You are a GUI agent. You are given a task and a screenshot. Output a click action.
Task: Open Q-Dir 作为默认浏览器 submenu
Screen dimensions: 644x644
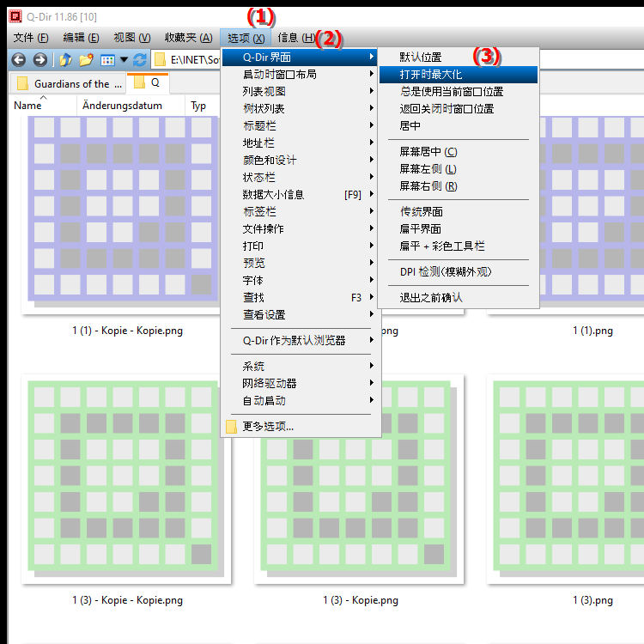pos(301,341)
